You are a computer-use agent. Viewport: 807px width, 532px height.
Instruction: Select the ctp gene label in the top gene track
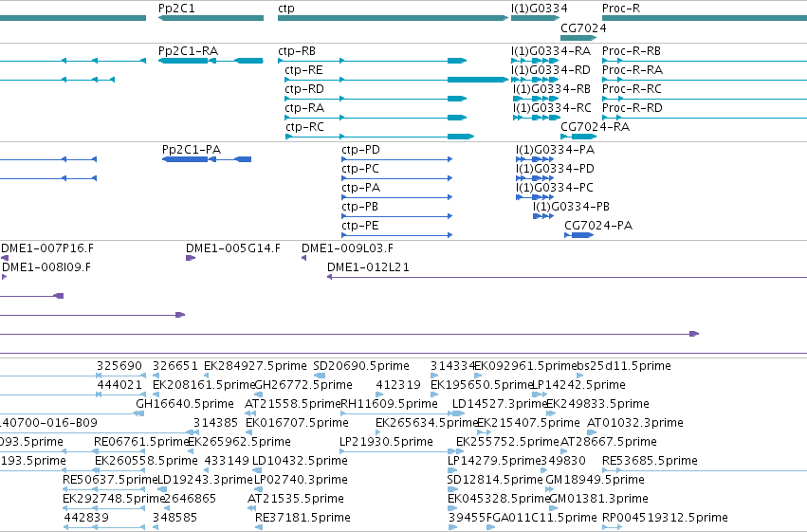click(286, 9)
